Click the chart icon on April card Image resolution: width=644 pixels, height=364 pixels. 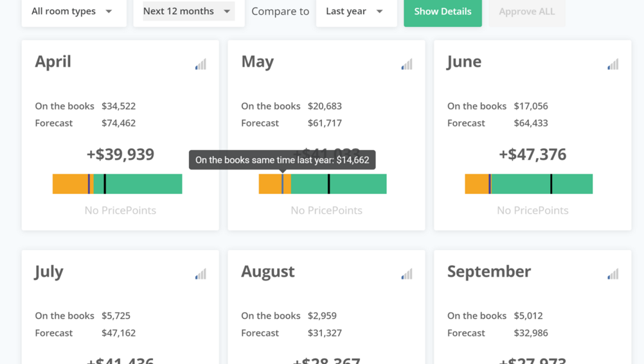[201, 64]
